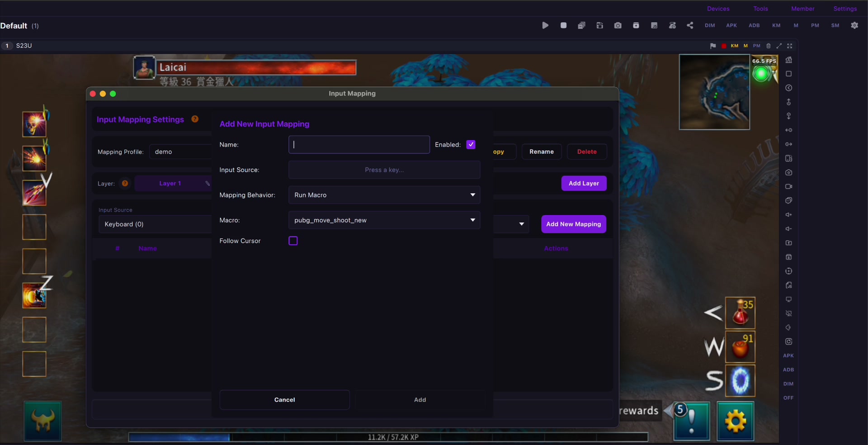Toggle PM in the top toolbar
The height and width of the screenshot is (445, 868).
click(x=815, y=25)
